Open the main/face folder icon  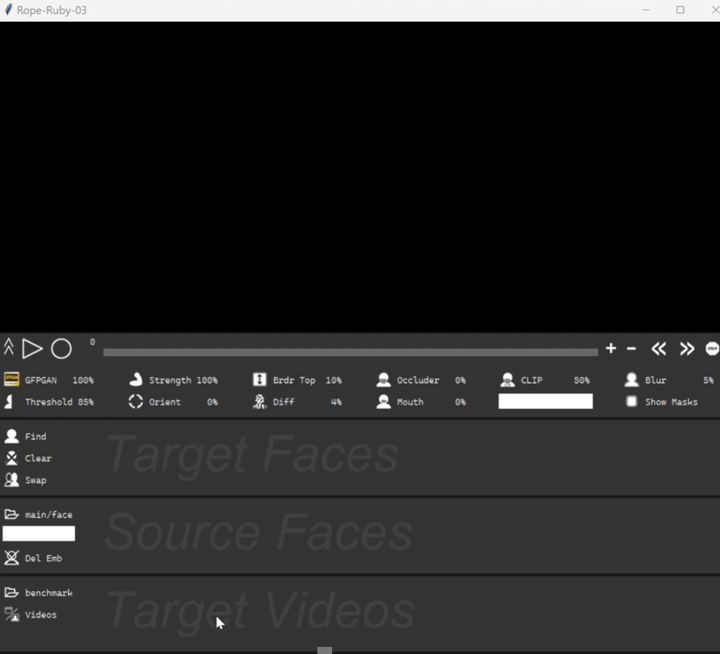pos(11,514)
